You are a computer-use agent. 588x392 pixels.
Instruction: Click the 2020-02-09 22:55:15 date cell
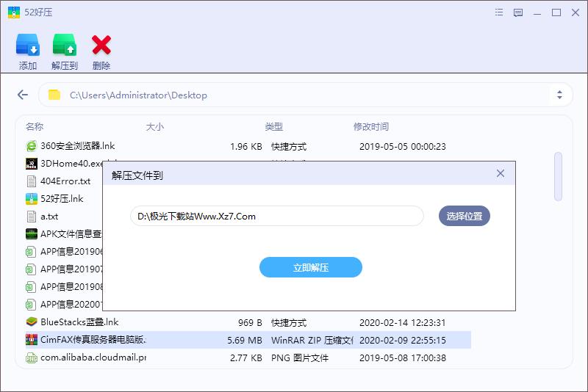(403, 340)
